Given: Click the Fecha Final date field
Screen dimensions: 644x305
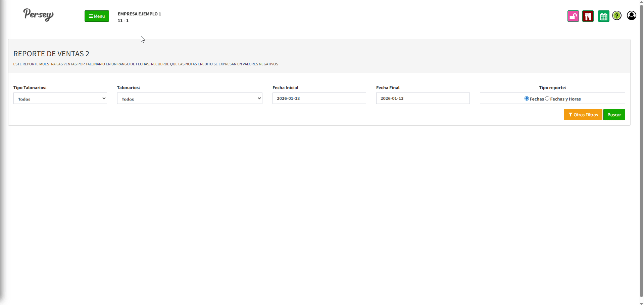Looking at the screenshot, I should click(x=423, y=99).
